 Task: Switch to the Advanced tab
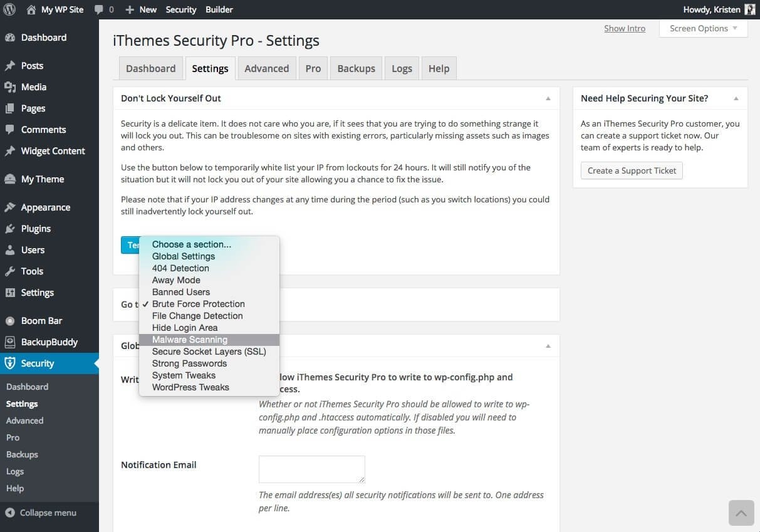point(267,68)
